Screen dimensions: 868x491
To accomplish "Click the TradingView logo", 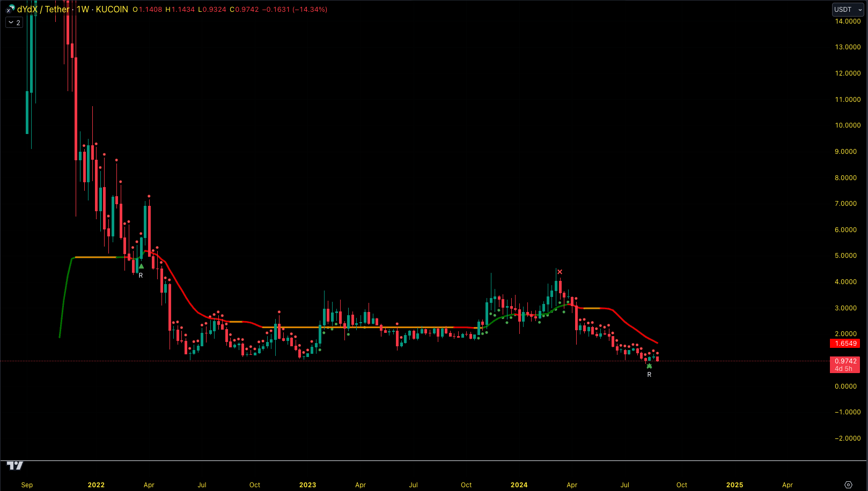I will 15,466.
